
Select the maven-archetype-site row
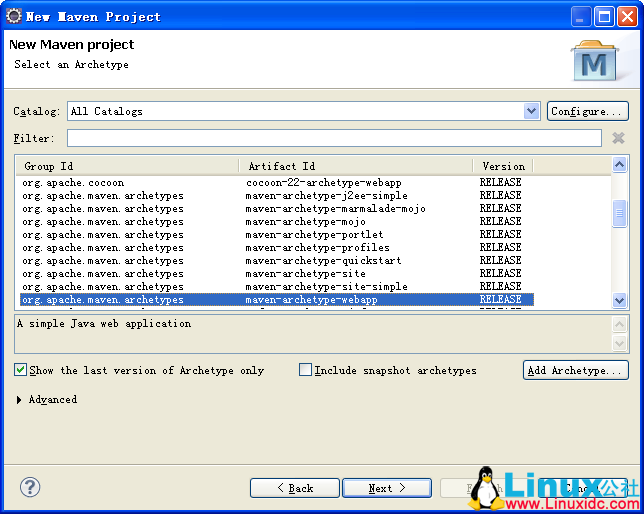point(277,274)
